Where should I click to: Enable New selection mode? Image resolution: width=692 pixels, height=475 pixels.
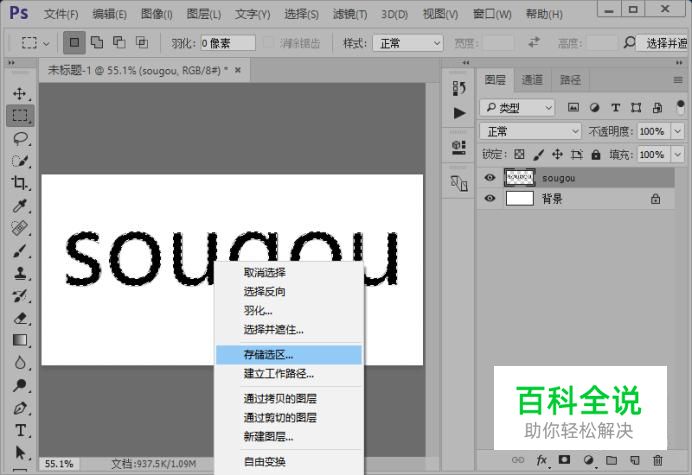74,42
